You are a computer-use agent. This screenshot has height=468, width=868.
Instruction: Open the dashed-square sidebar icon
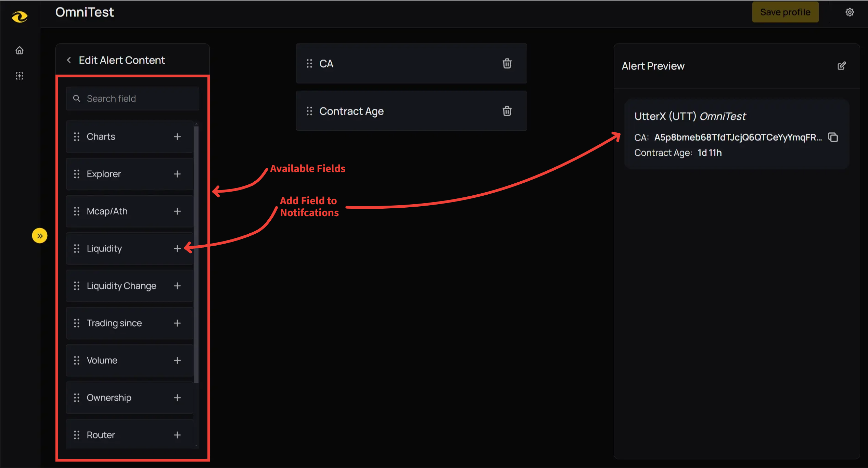point(20,76)
